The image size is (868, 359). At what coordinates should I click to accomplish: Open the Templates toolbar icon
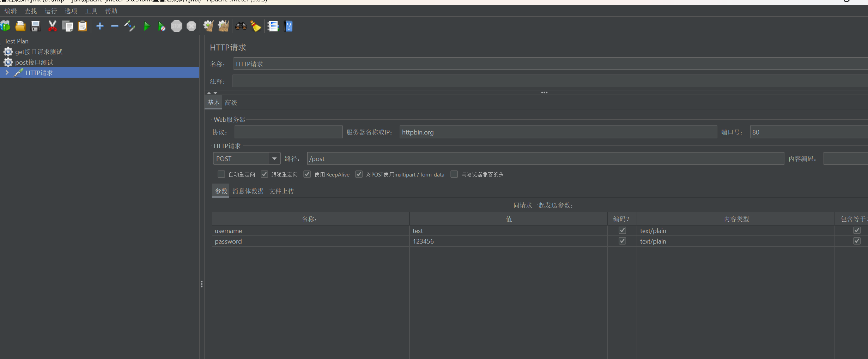point(5,26)
